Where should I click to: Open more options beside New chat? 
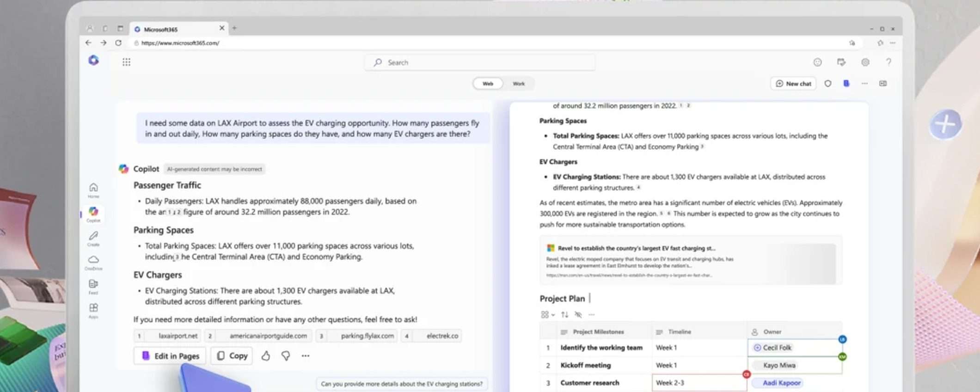(x=864, y=84)
